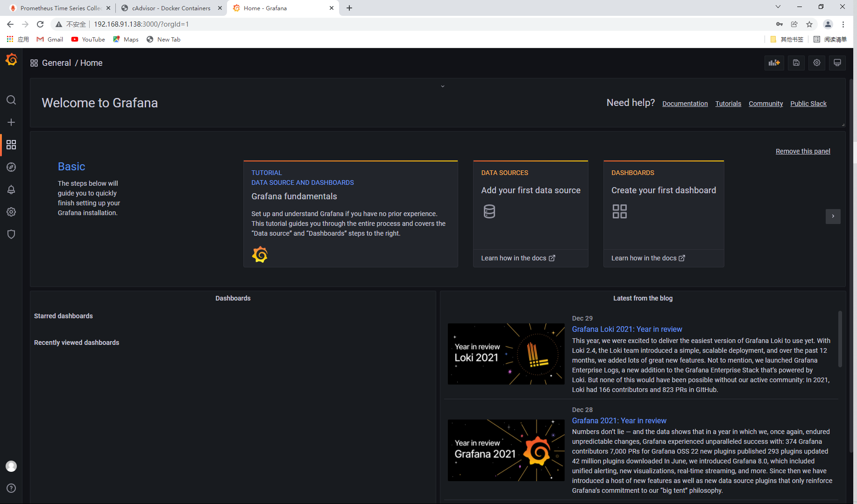This screenshot has width=857, height=504.
Task: Open blog post Grafana Loki 2021: Year in review
Action: click(627, 329)
